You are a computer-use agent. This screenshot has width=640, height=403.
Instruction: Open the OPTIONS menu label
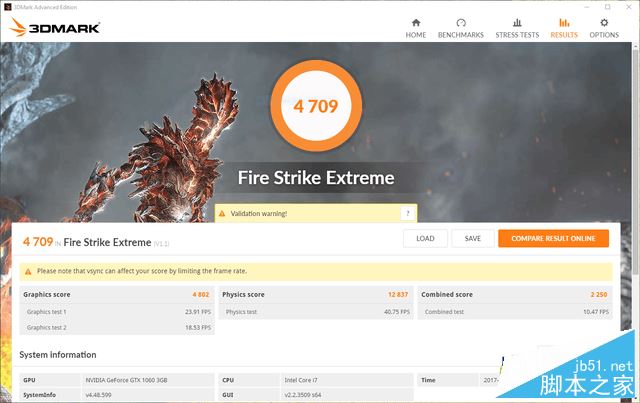click(x=604, y=35)
